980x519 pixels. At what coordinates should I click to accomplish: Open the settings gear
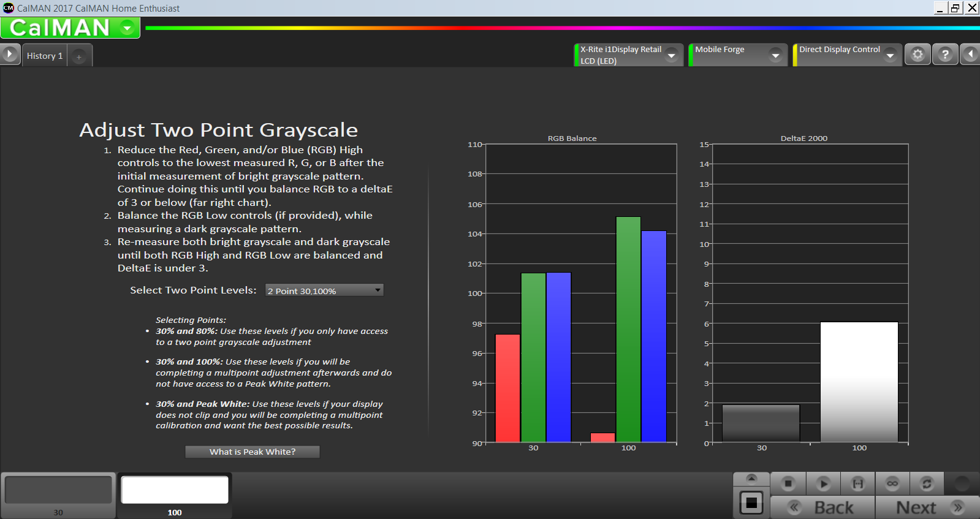(917, 55)
